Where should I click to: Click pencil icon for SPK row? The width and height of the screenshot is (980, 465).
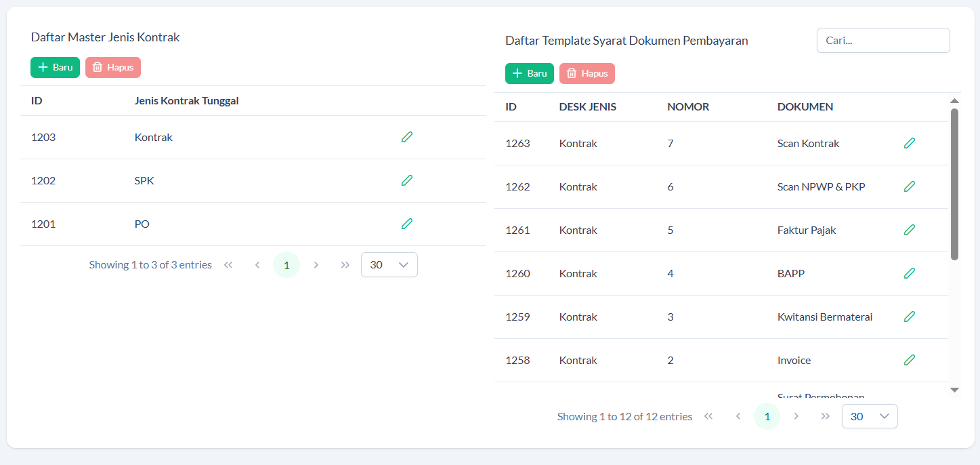pos(406,180)
